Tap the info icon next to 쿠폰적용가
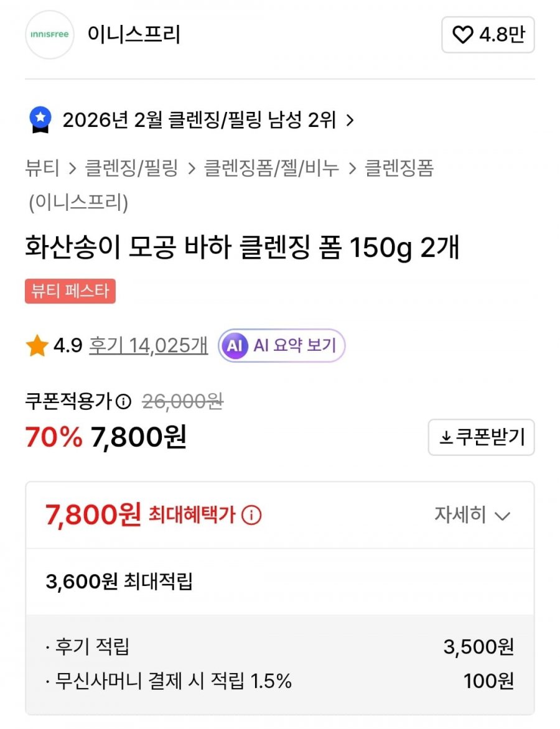Screen dimensions: 560x729 click(x=124, y=402)
